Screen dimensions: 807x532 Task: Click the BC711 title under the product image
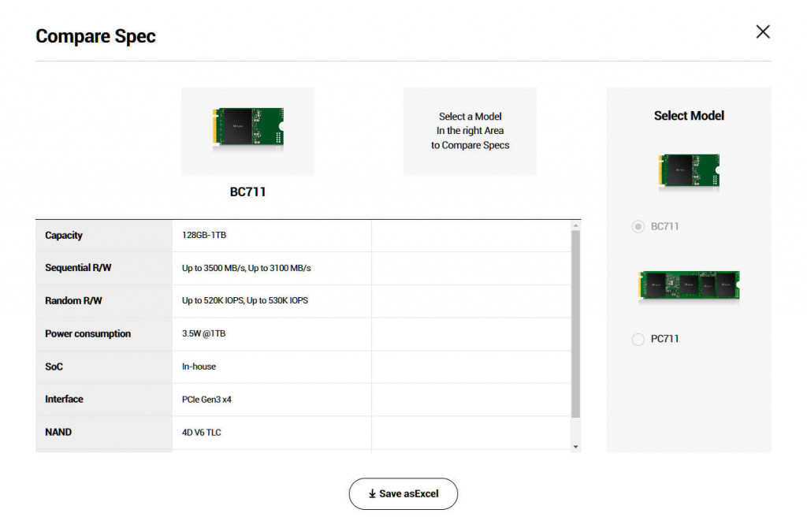(247, 192)
